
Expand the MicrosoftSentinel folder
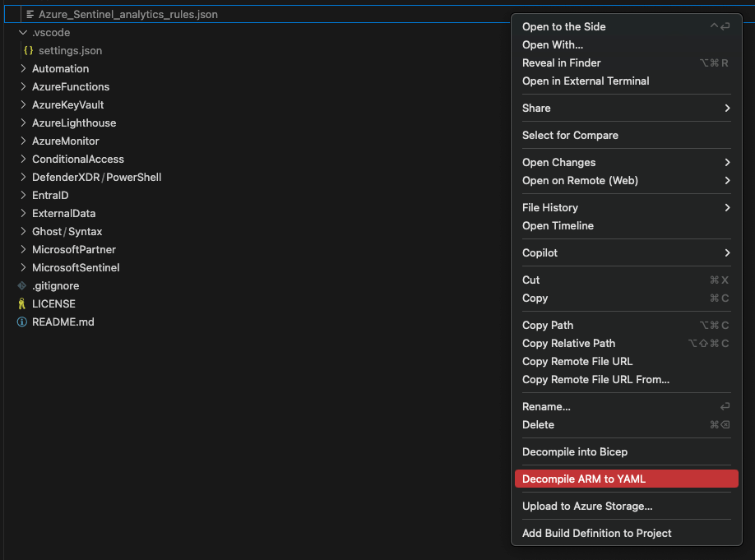[x=76, y=268]
